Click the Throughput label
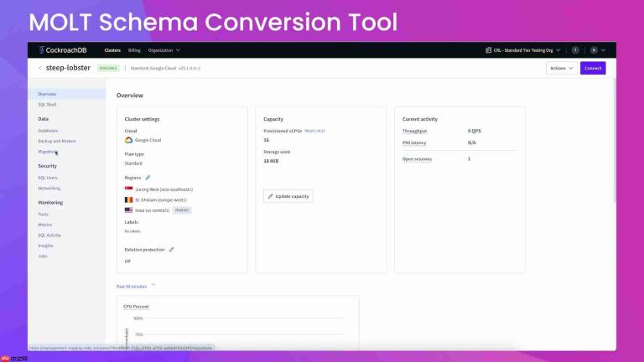Screen dimensions: 644x362 click(x=414, y=131)
